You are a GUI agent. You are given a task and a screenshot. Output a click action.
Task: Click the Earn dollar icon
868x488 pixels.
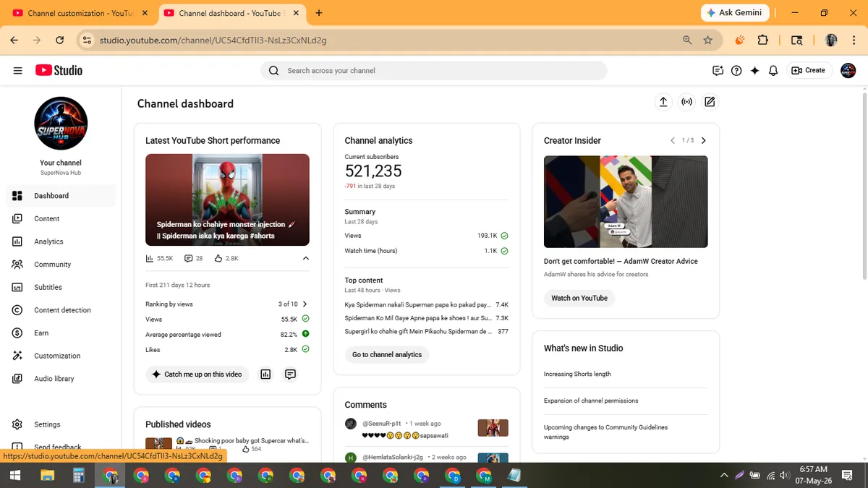point(17,333)
